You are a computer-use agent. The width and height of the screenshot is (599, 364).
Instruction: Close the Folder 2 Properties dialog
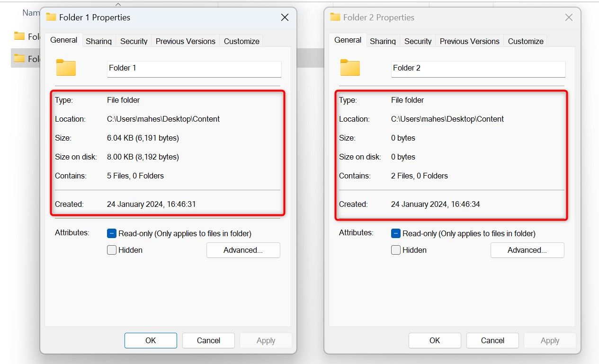[569, 18]
